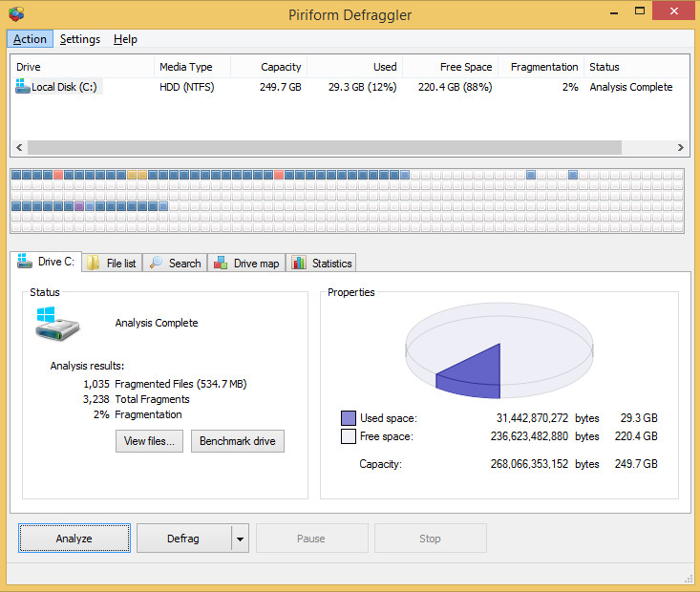700x592 pixels.
Task: Open the Action menu
Action: click(30, 39)
